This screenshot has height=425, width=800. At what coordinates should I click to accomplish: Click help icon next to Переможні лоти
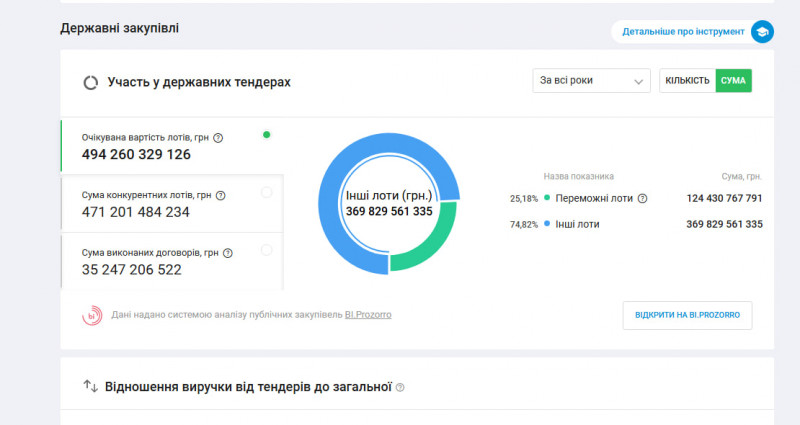(x=642, y=198)
